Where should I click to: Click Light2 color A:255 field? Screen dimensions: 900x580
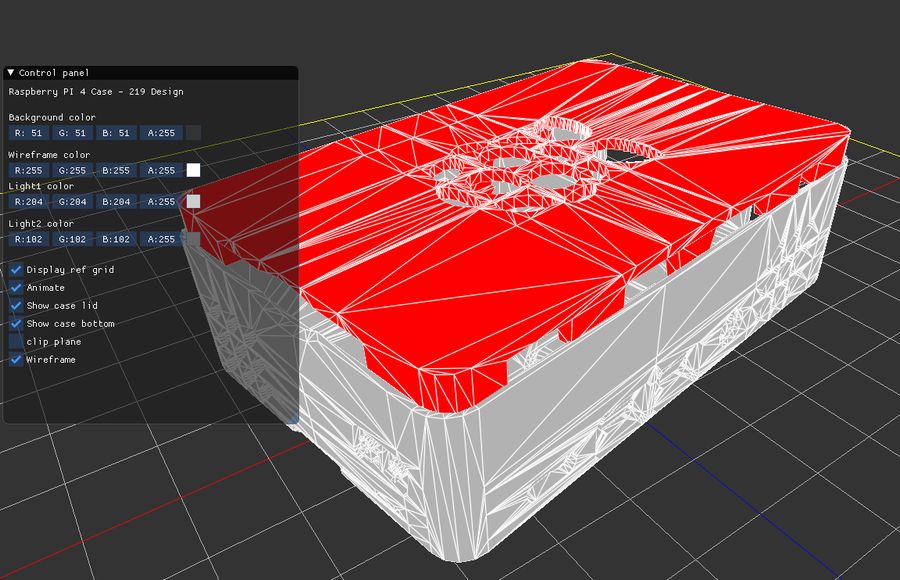point(161,239)
